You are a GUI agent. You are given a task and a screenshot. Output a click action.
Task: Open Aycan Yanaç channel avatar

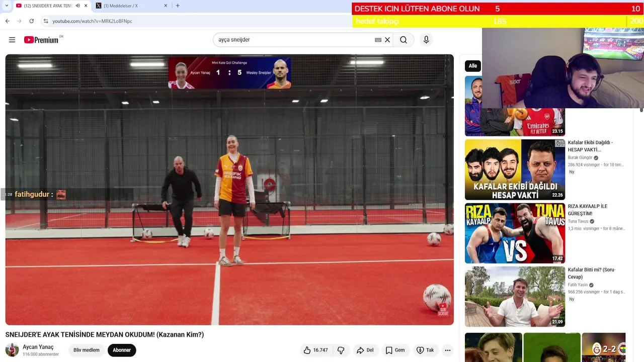12,350
